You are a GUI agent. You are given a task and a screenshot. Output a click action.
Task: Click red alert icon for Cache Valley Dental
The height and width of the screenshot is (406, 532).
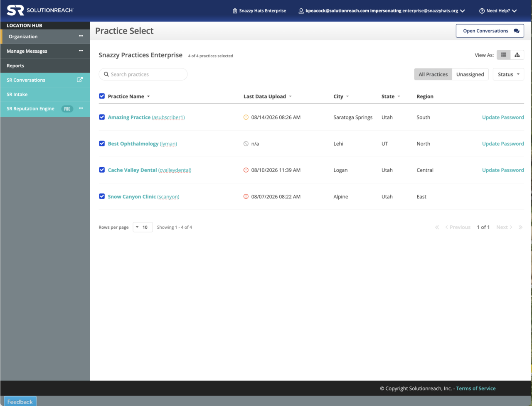pos(246,170)
